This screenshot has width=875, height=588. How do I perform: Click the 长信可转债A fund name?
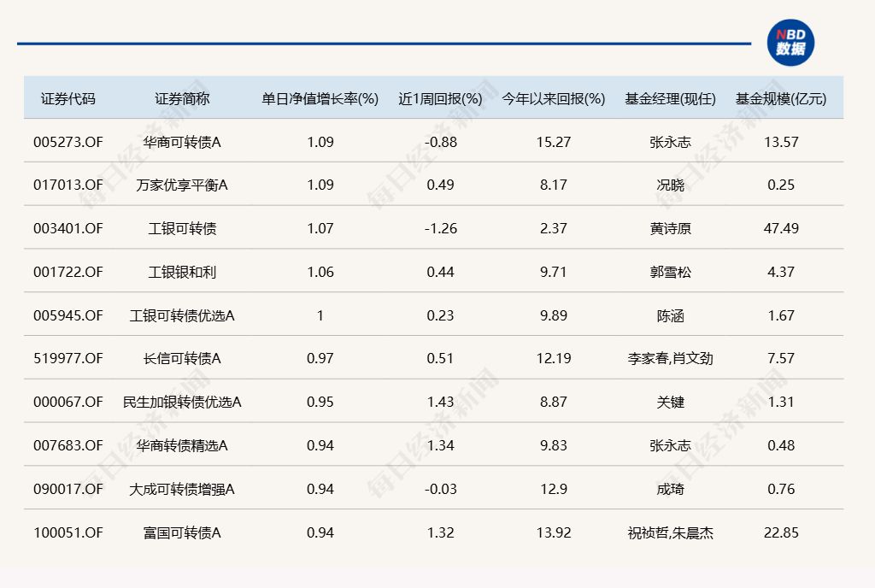point(182,358)
